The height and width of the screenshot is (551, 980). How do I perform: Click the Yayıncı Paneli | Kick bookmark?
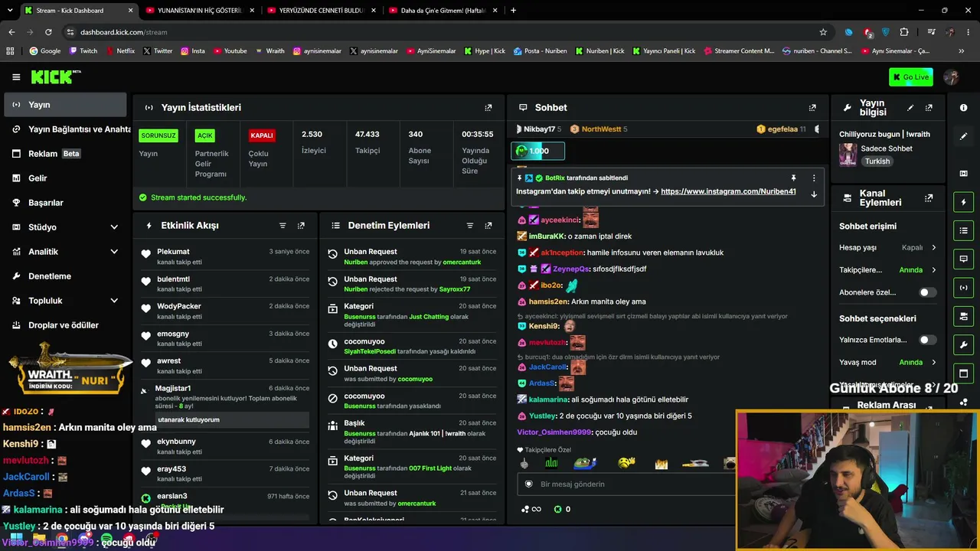point(663,51)
